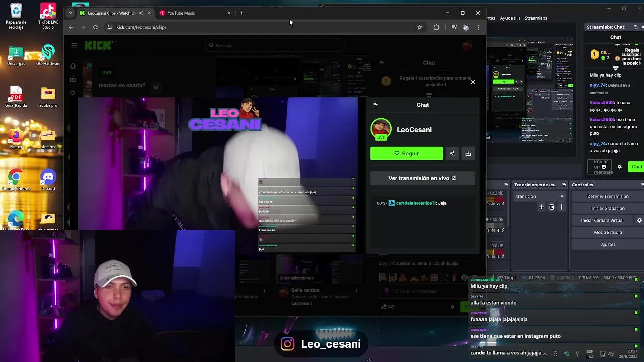Click Iniciar Grabación in Streamlabs
Screen dimensions: 644x362
(608, 208)
